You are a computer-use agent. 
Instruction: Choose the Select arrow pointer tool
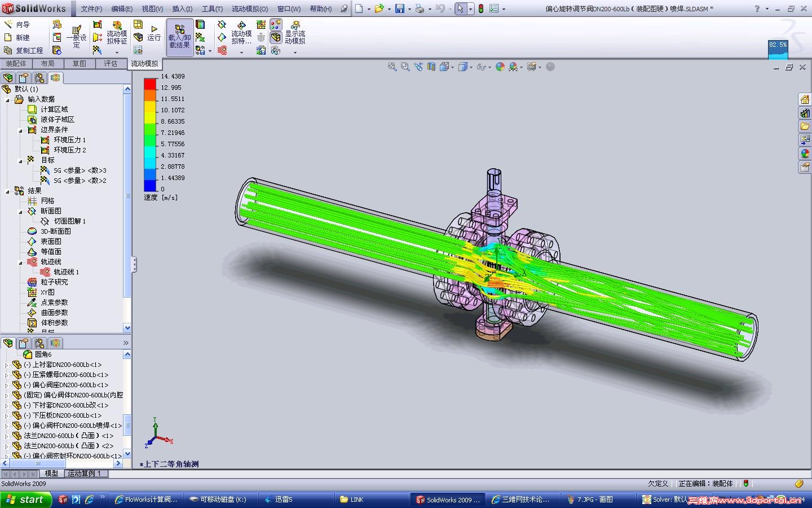[461, 8]
